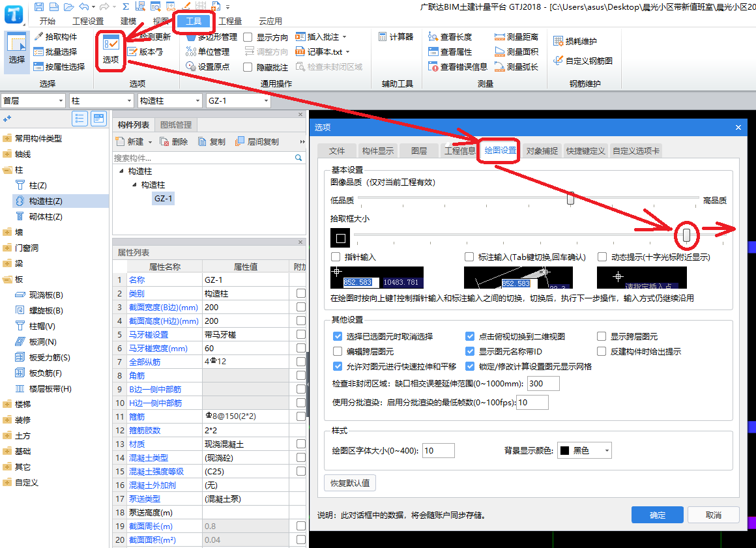Viewport: 756px width, 548px height.
Task: Enable 动态提示 dynamic hint checkbox
Action: 602,257
